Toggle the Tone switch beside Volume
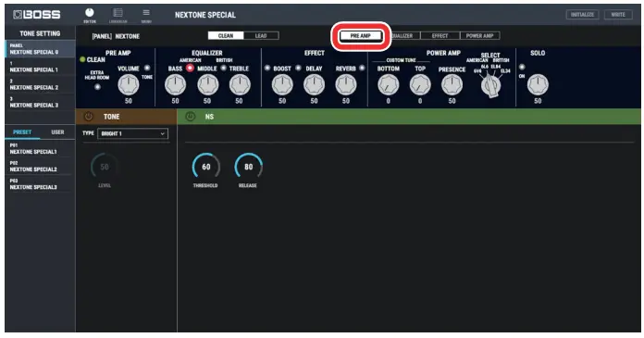 point(147,68)
